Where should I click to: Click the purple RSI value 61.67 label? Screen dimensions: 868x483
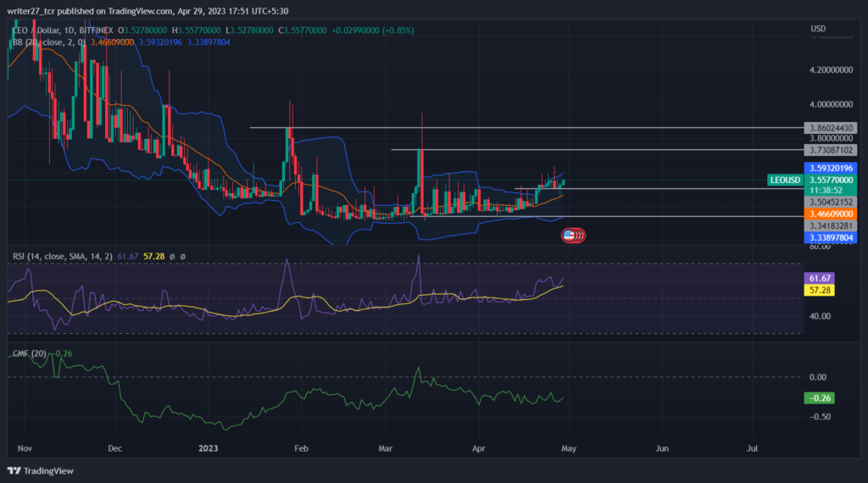tap(820, 278)
